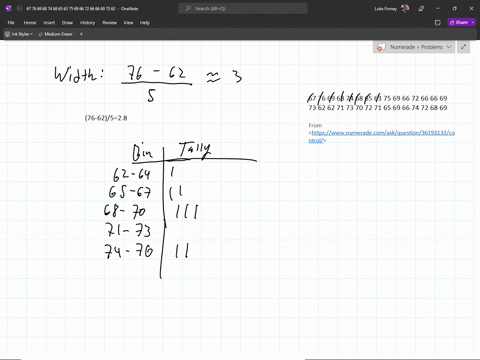Open the View tab
Screen dimensions: 480x360
(128, 23)
